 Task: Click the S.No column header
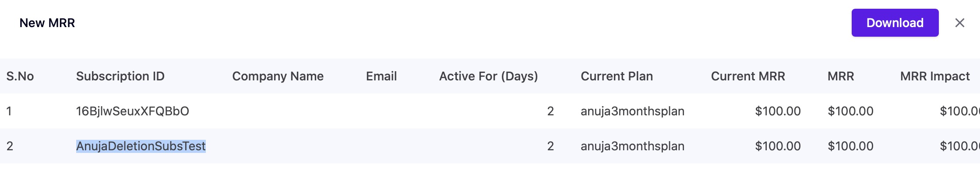coord(20,76)
